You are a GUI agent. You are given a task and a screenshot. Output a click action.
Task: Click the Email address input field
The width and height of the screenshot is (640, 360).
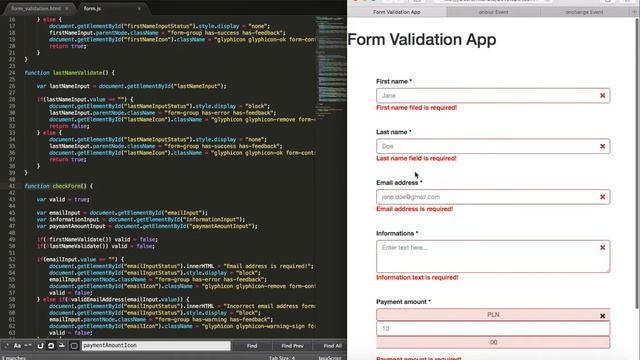(x=493, y=197)
